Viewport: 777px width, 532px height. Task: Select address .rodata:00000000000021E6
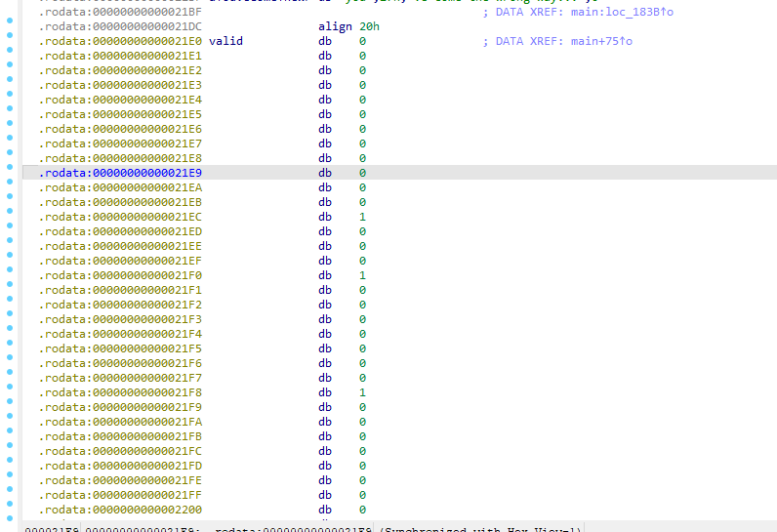(120, 129)
